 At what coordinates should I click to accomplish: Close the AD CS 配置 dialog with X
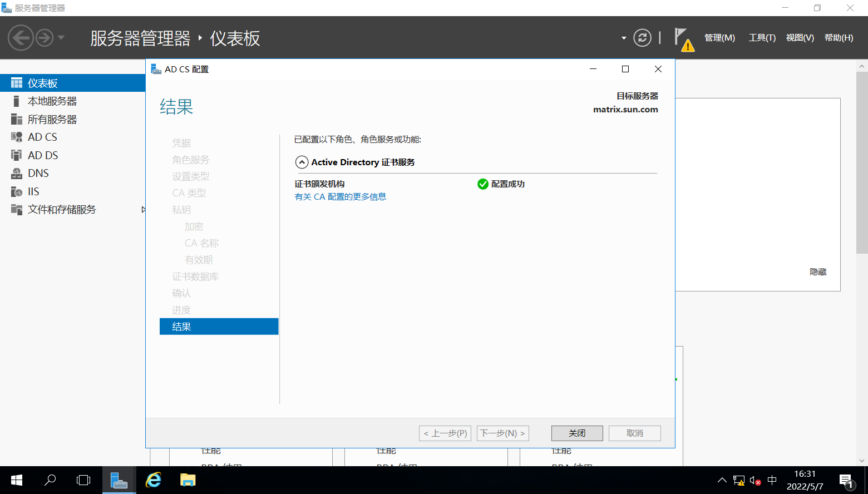658,69
